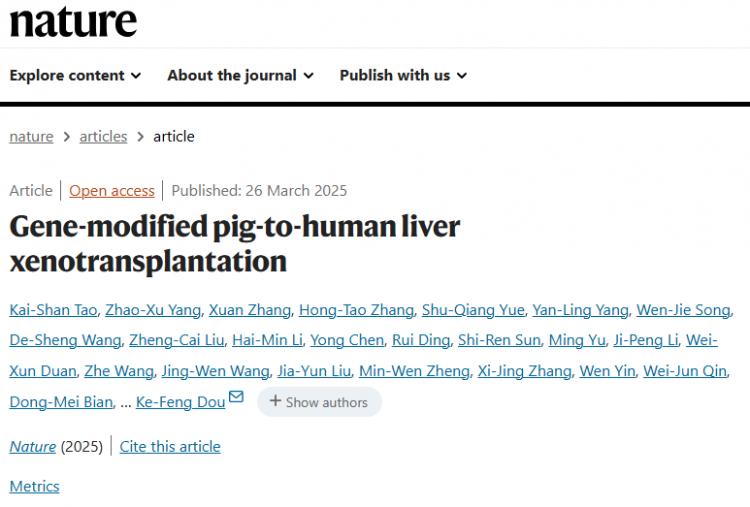Open author Kai-Shan Tao's profile
750x507 pixels.
53,310
